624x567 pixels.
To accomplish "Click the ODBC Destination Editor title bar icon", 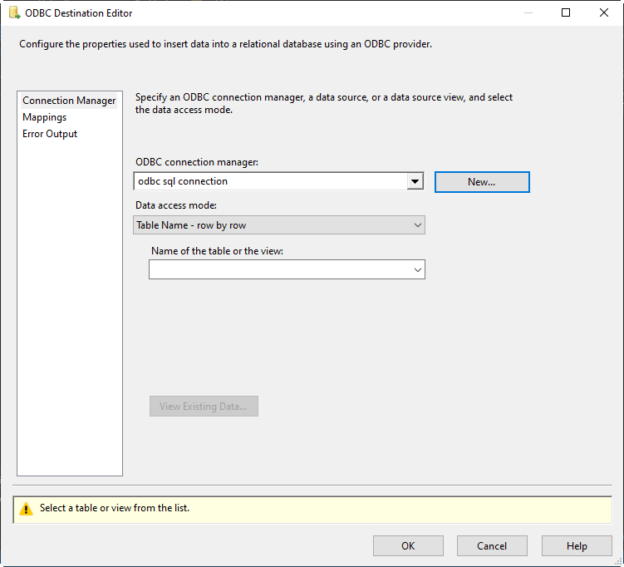I will 14,13.
